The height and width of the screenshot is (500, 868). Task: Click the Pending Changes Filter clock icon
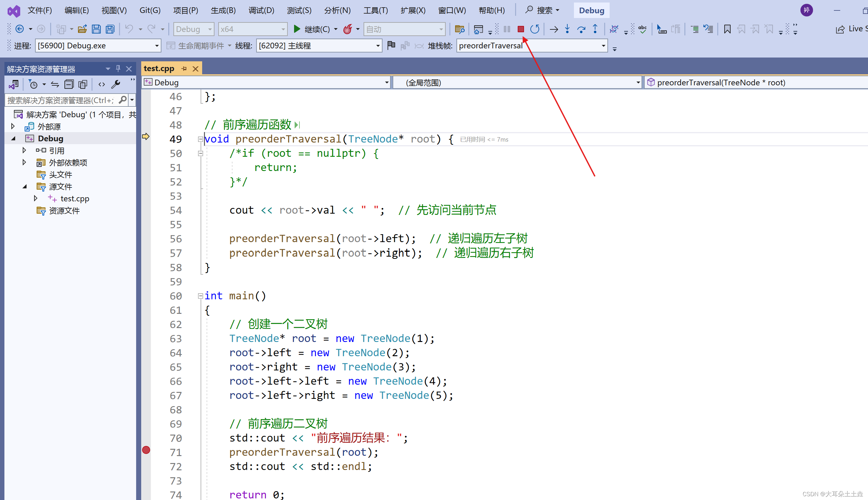coord(33,84)
